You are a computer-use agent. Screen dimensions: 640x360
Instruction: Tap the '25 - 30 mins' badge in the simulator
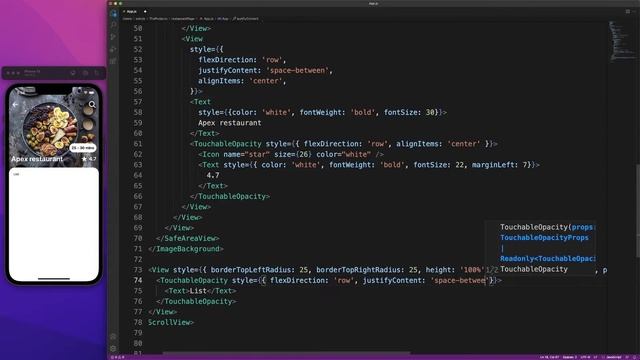pos(83,148)
